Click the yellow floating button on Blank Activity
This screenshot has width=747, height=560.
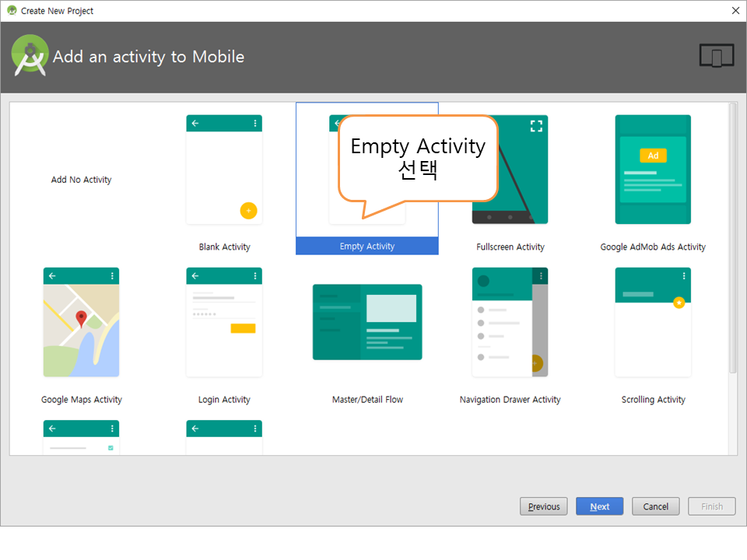click(x=248, y=210)
